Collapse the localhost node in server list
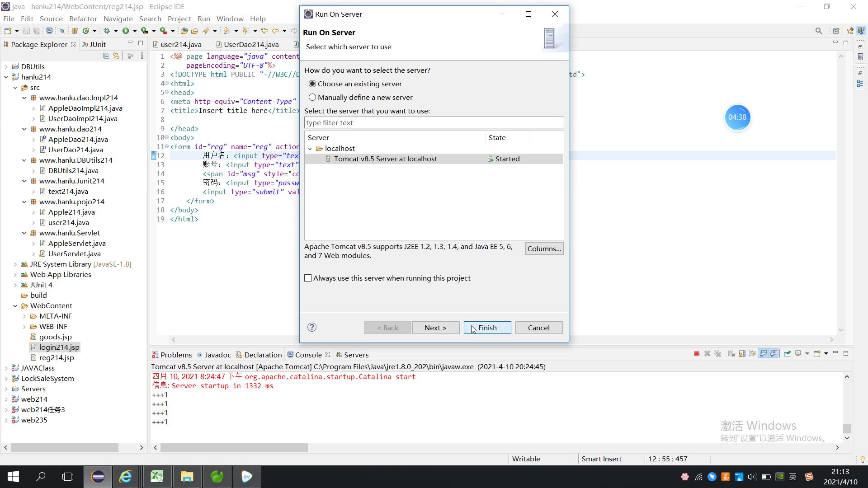The height and width of the screenshot is (488, 868). [x=310, y=148]
